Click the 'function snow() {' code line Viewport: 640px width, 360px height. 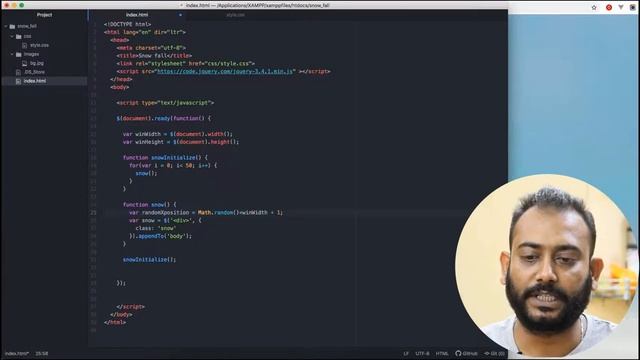coord(150,204)
